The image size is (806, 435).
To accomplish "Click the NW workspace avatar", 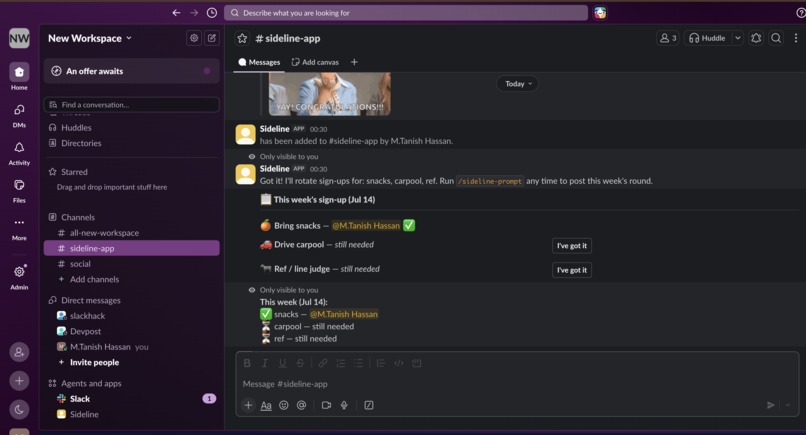I will (19, 38).
